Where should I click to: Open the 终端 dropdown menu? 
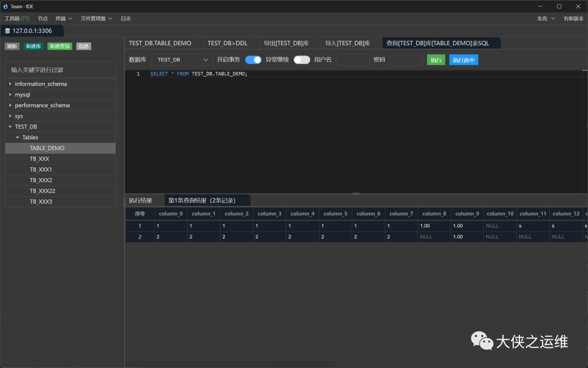[64, 19]
